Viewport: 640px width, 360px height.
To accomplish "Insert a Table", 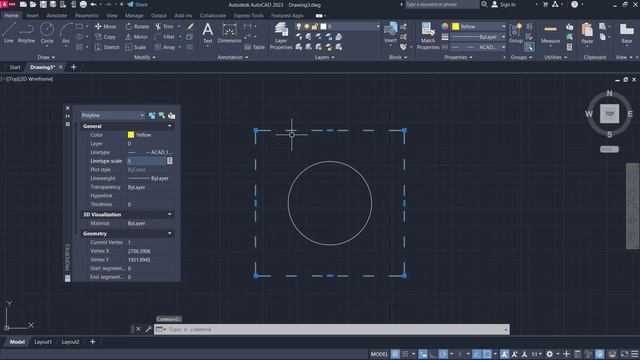I will (255, 47).
